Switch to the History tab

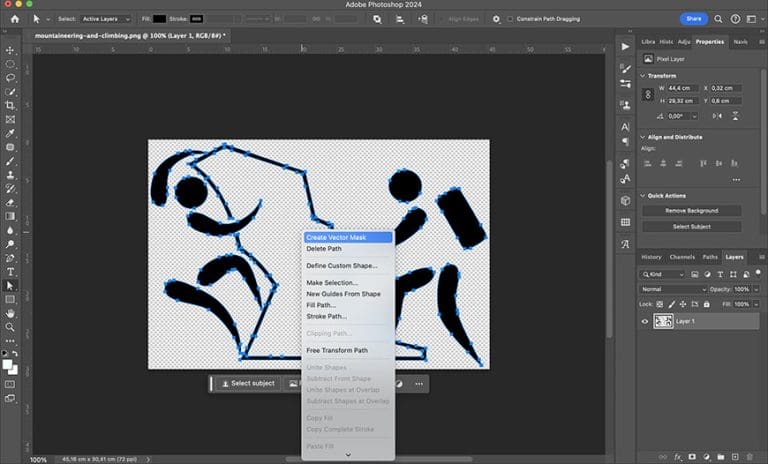(x=651, y=257)
